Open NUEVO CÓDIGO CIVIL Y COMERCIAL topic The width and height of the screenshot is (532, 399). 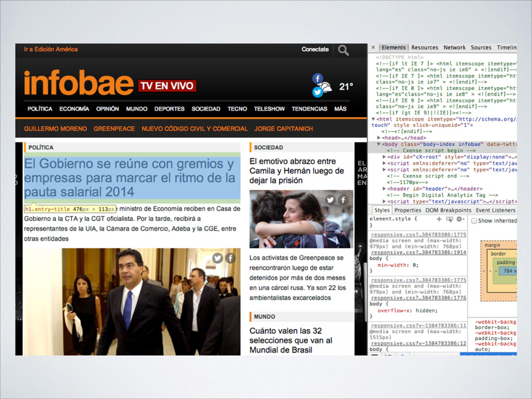tap(195, 129)
